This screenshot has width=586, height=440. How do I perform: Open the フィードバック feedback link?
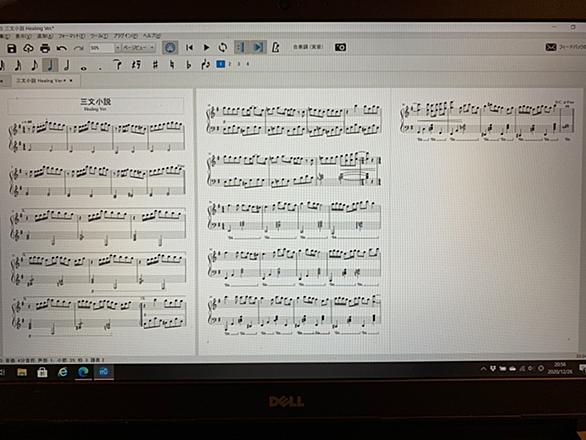point(567,47)
